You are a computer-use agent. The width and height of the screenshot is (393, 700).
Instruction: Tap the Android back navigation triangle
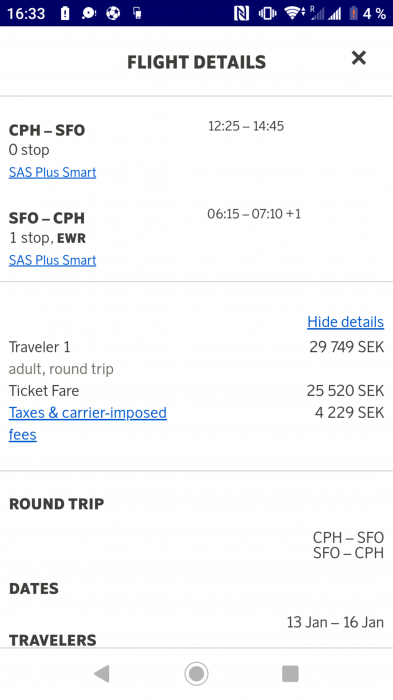102,673
